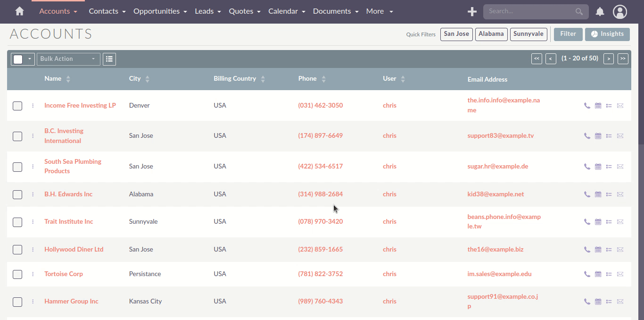Click the plus quick create icon

click(x=471, y=12)
